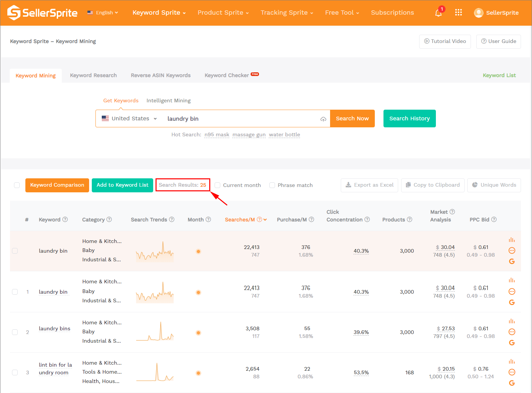Select the laundry bins row checkbox
Viewport: 532px width, 393px height.
click(15, 332)
